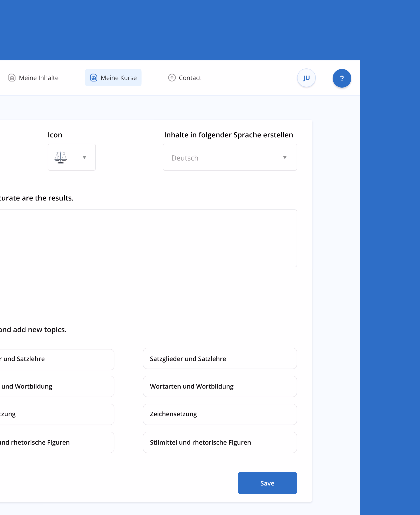420x515 pixels.
Task: Click the scales icon in Icon selector
Action: pos(60,157)
